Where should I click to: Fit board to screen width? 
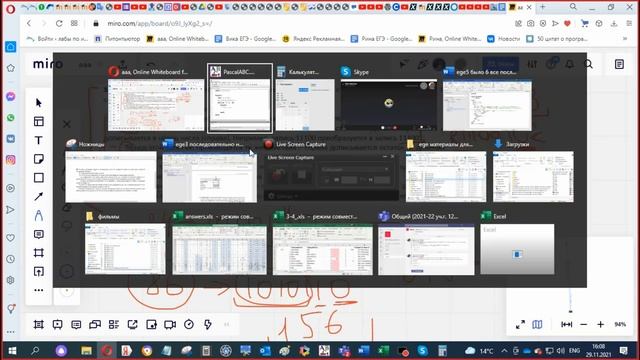pyautogui.click(x=567, y=324)
